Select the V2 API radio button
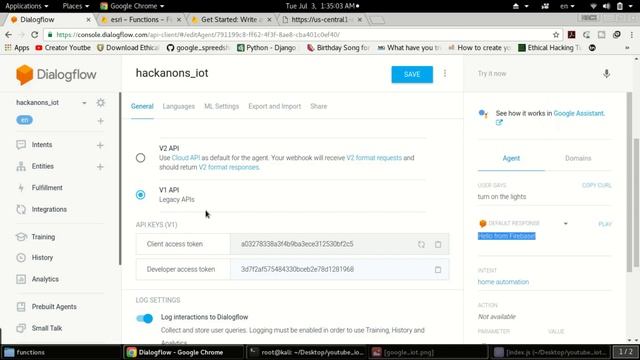Viewport: 640px width, 360px height. pos(140,158)
